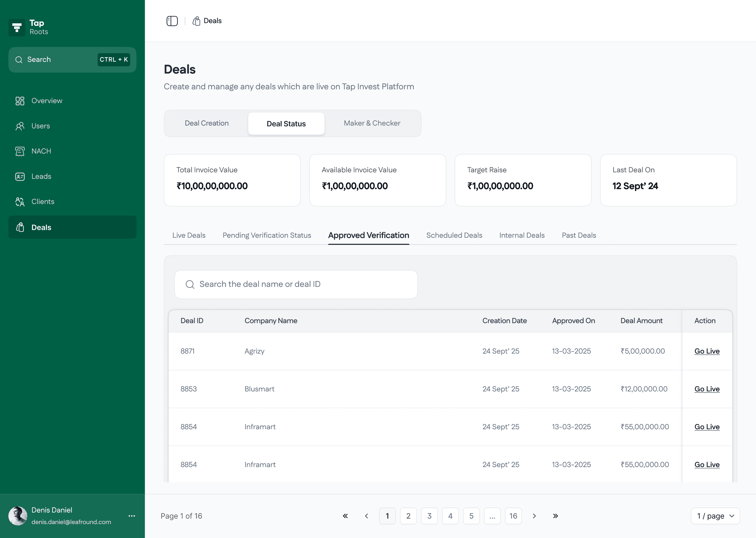
Task: Open Leads in the sidebar
Action: 41,176
